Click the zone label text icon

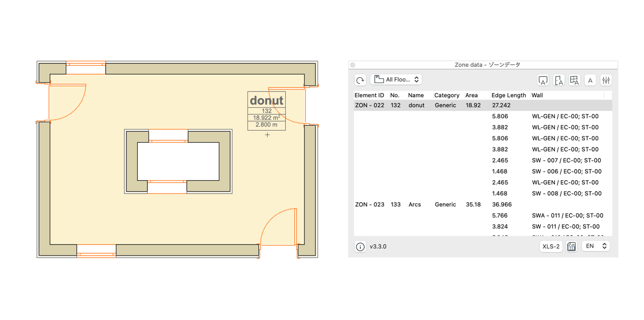(x=543, y=80)
